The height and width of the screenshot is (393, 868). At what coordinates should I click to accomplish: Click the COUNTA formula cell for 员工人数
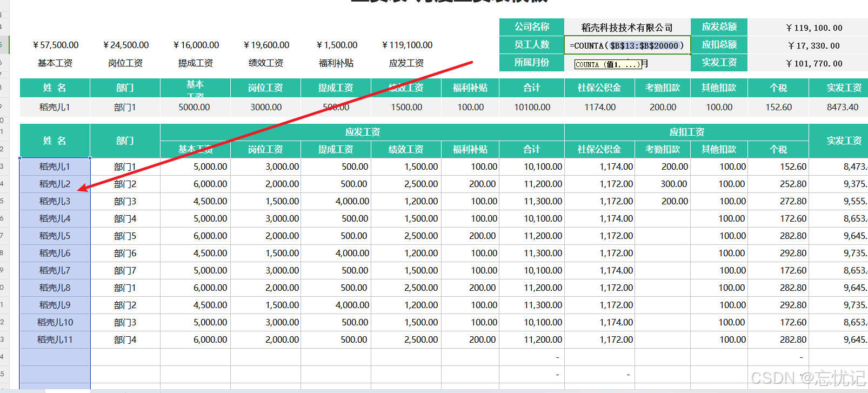(x=627, y=45)
